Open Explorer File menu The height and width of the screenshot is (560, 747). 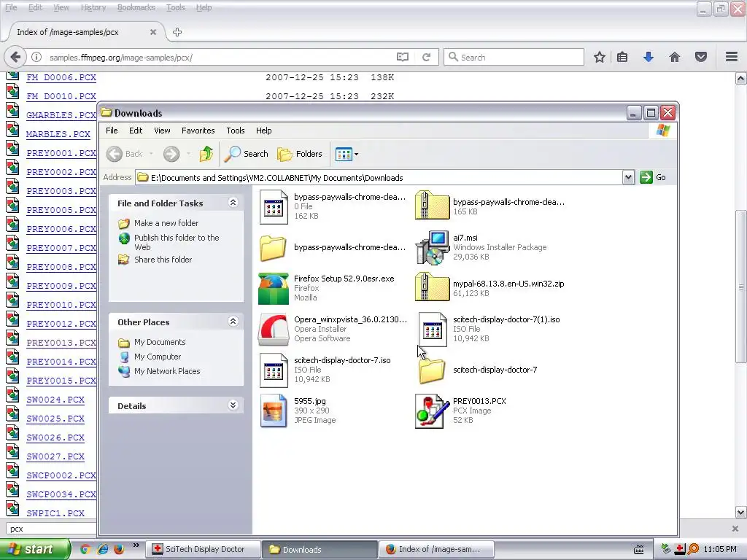click(x=112, y=131)
